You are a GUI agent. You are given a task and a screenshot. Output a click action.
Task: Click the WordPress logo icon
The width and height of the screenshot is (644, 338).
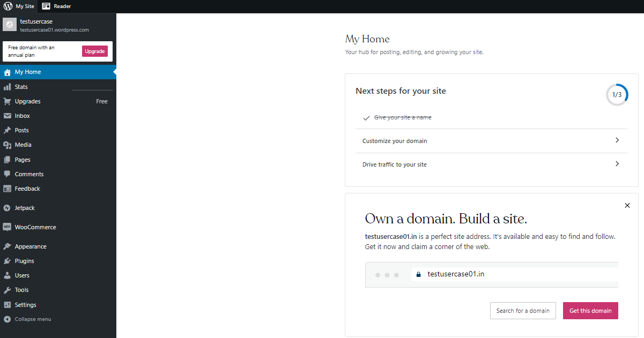click(x=8, y=6)
